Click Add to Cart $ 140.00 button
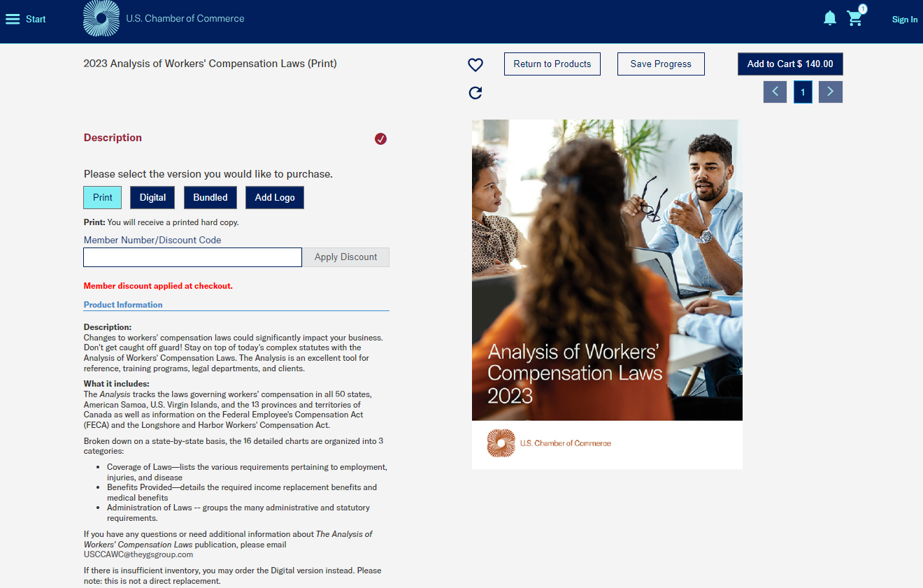 click(x=790, y=64)
